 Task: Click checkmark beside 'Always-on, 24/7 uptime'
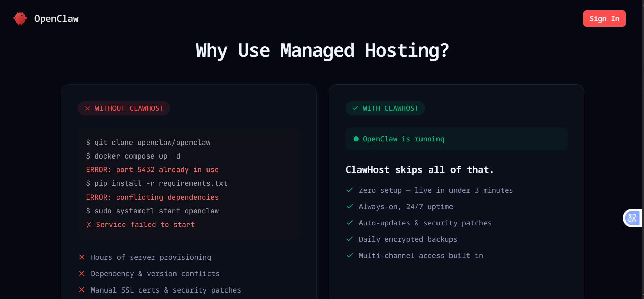point(350,206)
